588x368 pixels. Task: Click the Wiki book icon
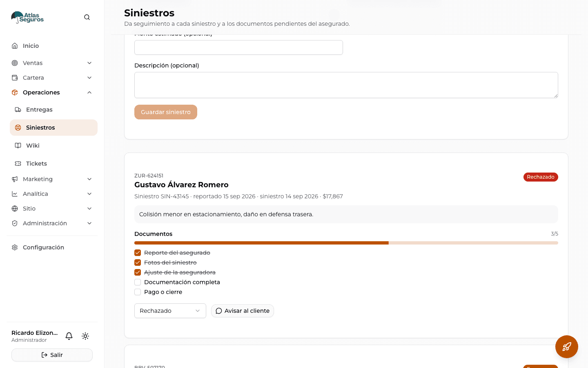[x=18, y=146]
